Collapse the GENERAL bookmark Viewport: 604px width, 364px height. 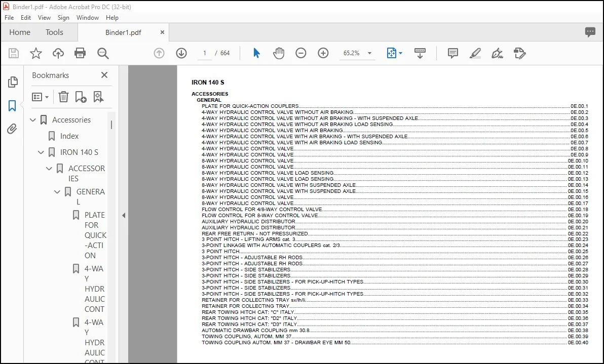pos(57,192)
